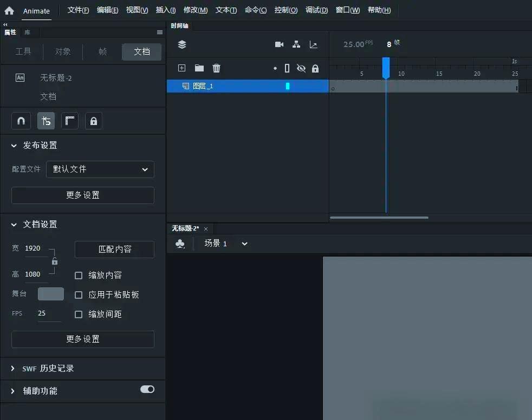Open the 配置文件 dropdown
Image resolution: width=532 pixels, height=420 pixels.
100,169
